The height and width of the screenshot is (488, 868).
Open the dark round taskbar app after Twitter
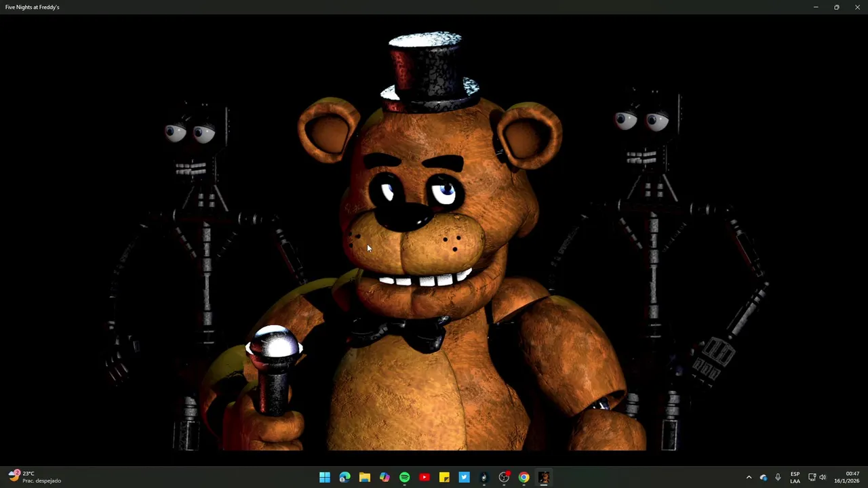484,477
